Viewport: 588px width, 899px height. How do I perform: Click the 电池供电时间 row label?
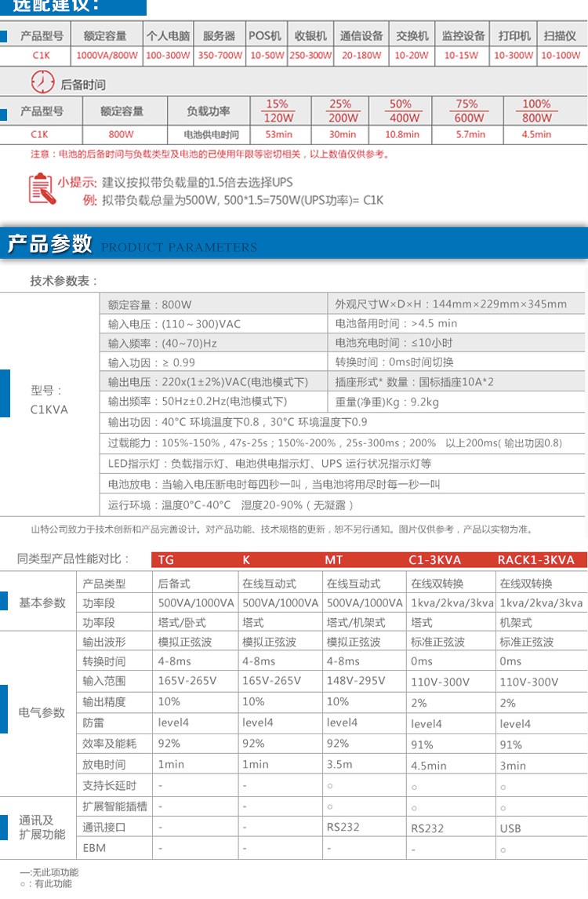click(211, 135)
